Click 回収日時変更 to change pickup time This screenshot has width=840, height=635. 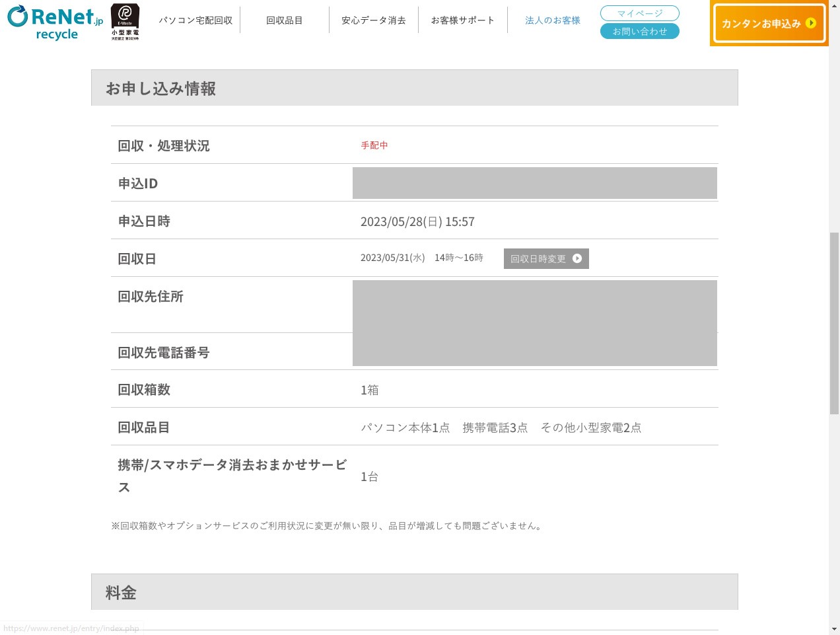point(539,259)
